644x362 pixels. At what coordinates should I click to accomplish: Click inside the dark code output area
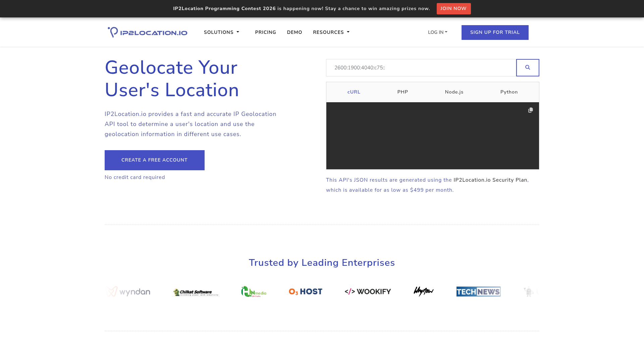433,136
